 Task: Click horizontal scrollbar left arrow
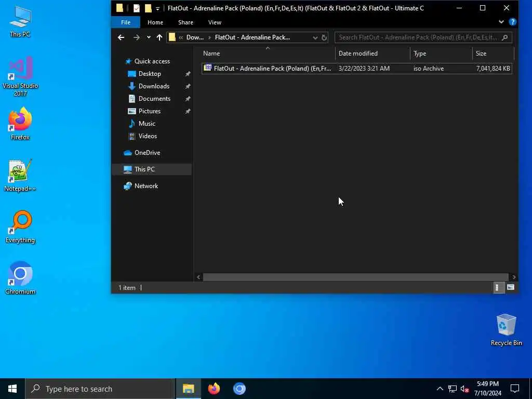click(x=198, y=277)
